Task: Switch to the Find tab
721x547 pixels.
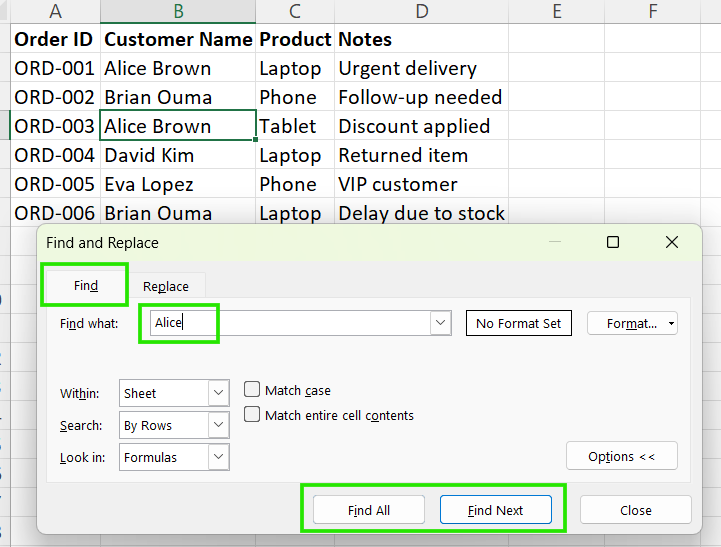Action: pos(86,285)
